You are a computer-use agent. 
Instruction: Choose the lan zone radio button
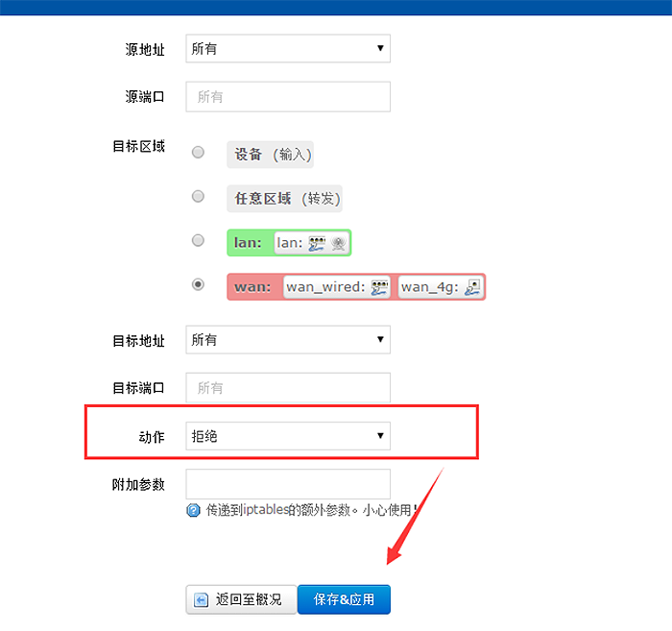click(x=198, y=240)
